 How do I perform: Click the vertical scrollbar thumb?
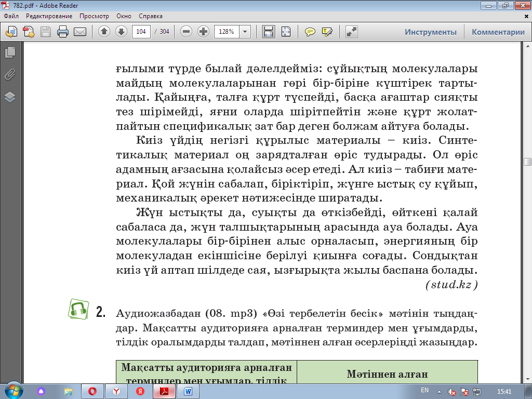tap(528, 162)
